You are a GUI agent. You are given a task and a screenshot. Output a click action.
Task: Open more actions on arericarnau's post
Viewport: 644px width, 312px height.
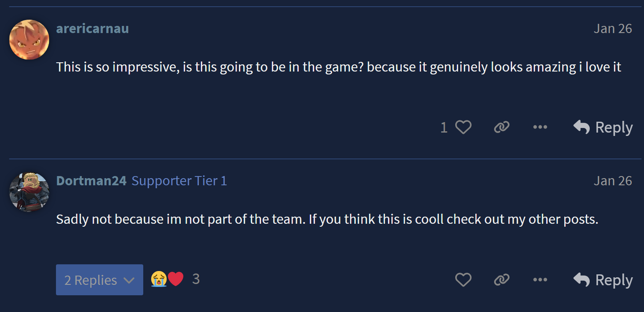tap(540, 127)
